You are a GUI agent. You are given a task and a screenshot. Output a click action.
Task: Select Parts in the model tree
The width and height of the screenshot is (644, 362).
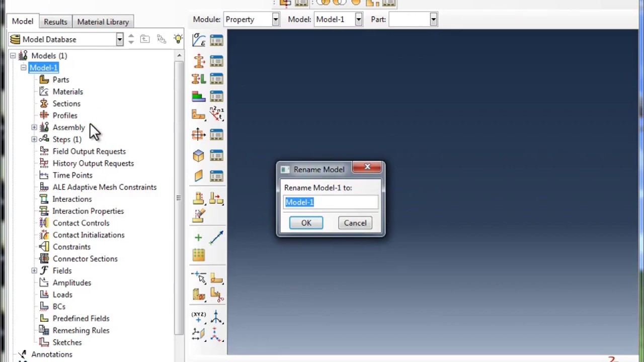tap(61, 79)
